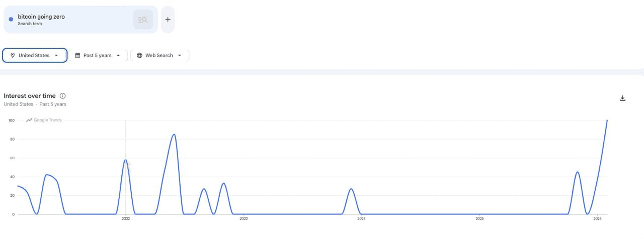Click the location pin icon
This screenshot has height=239, width=644.
pyautogui.click(x=13, y=56)
